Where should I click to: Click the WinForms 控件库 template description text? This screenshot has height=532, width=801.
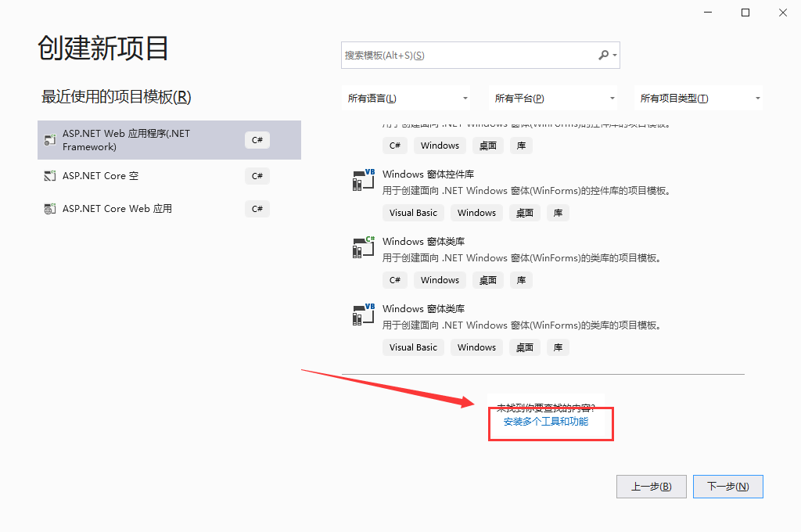click(x=526, y=191)
